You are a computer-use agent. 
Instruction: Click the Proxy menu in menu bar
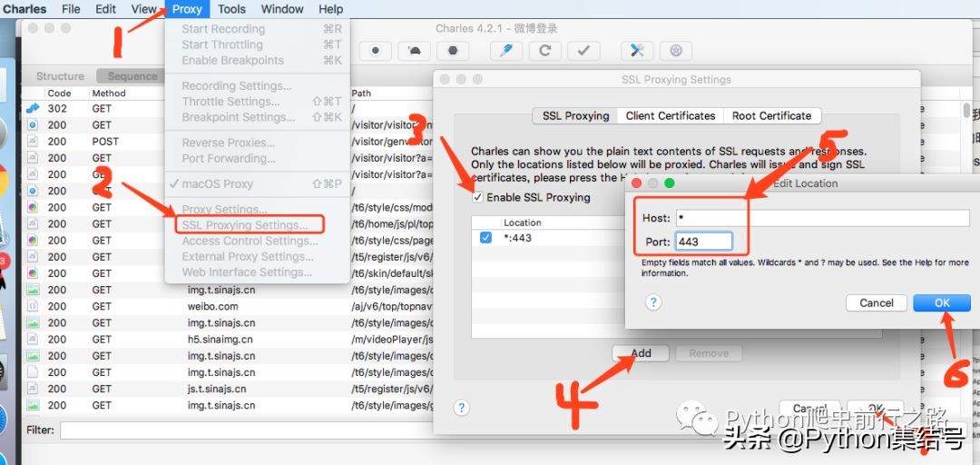187,9
